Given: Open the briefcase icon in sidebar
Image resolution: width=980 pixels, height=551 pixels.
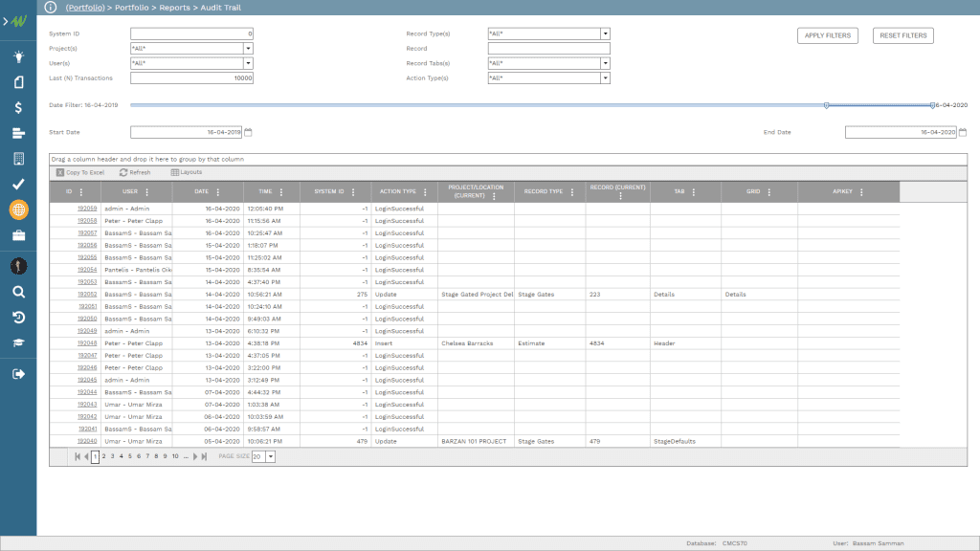Looking at the screenshot, I should pyautogui.click(x=18, y=235).
